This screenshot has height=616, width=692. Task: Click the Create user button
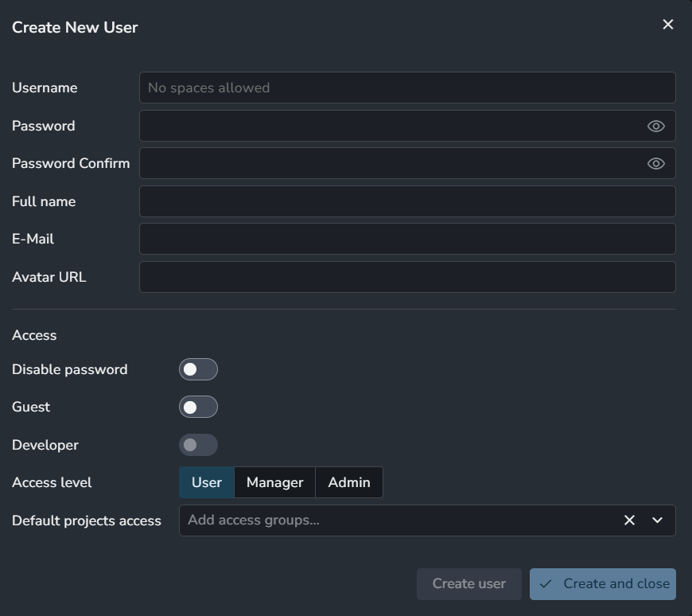pyautogui.click(x=468, y=583)
